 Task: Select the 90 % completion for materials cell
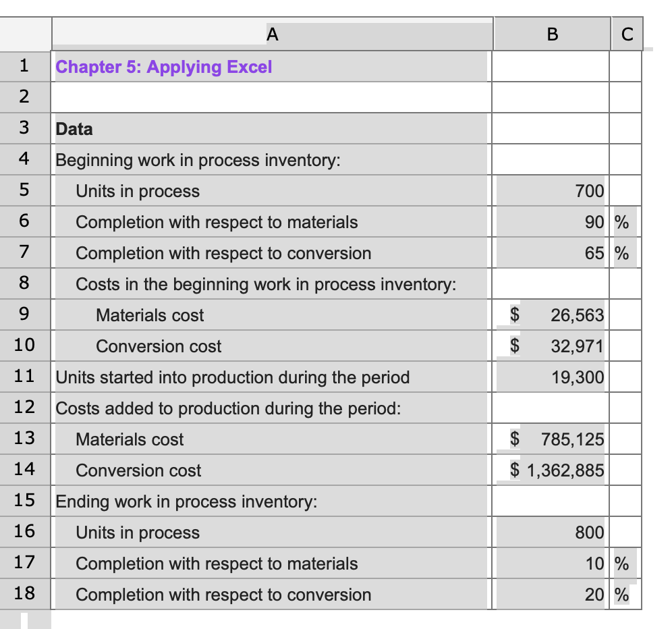click(x=552, y=222)
